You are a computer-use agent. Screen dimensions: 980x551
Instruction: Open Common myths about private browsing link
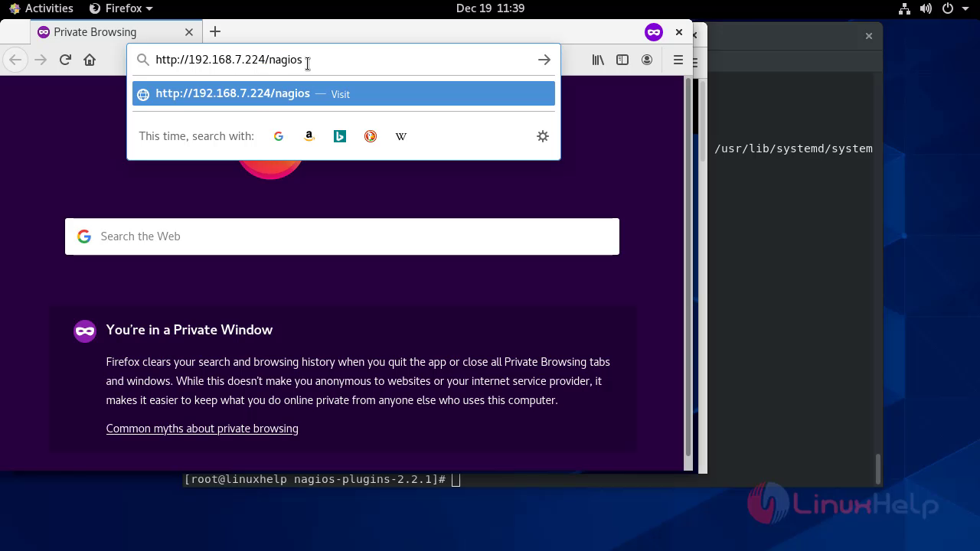(x=202, y=429)
